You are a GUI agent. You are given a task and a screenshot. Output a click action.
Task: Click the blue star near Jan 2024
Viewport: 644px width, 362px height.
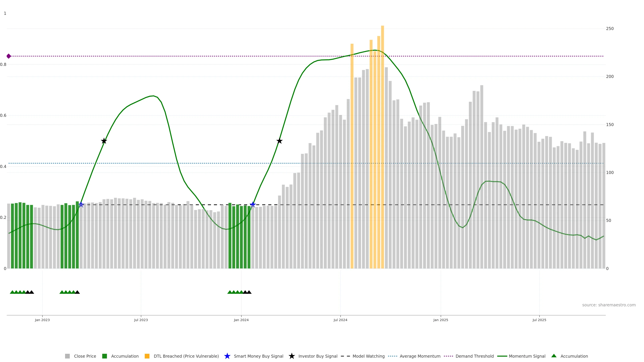(253, 205)
